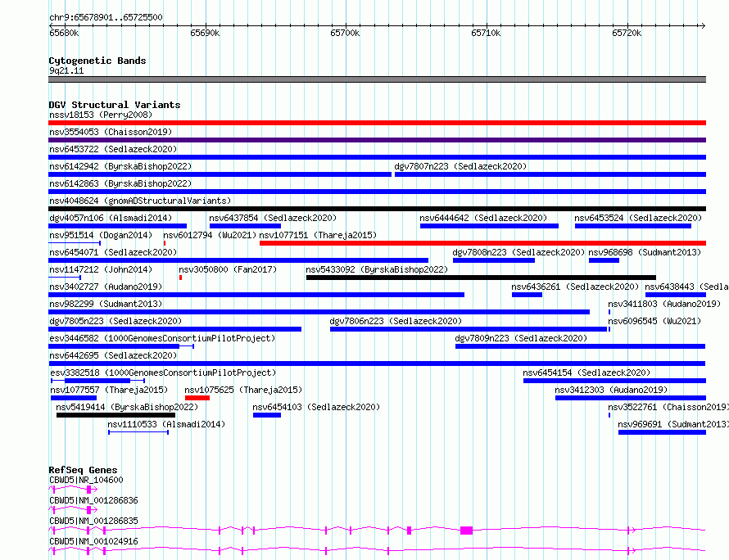Open dgv7807n223 (Sedlazeck2020) variant
Image resolution: width=729 pixels, height=560 pixels.
(x=460, y=166)
